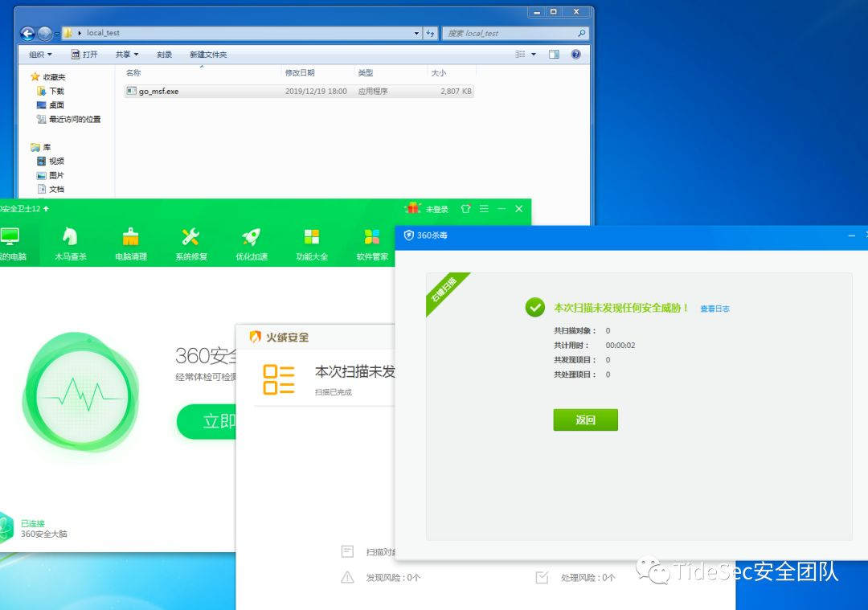Image resolution: width=868 pixels, height=610 pixels.
Task: Open the view options dropdown arrow
Action: [534, 54]
